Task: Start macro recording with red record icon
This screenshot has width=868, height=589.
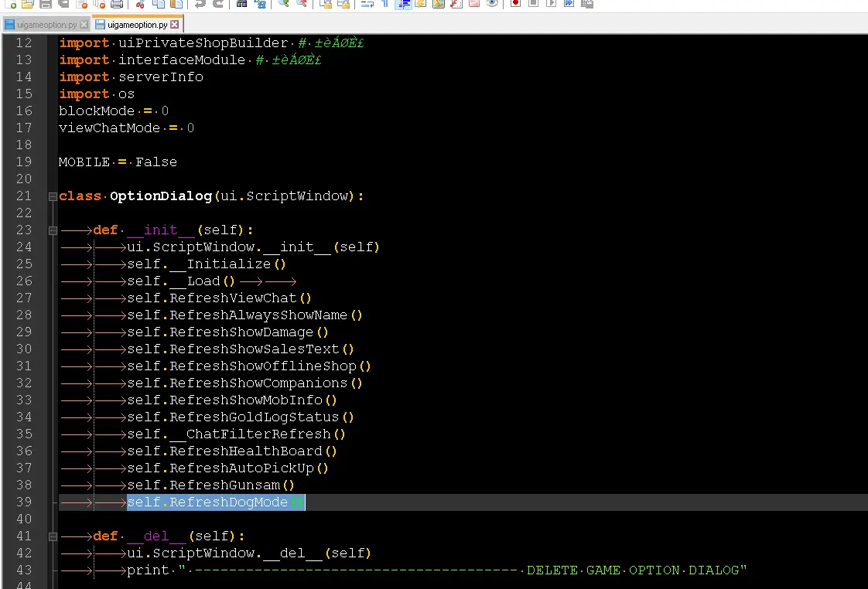Action: (x=515, y=4)
